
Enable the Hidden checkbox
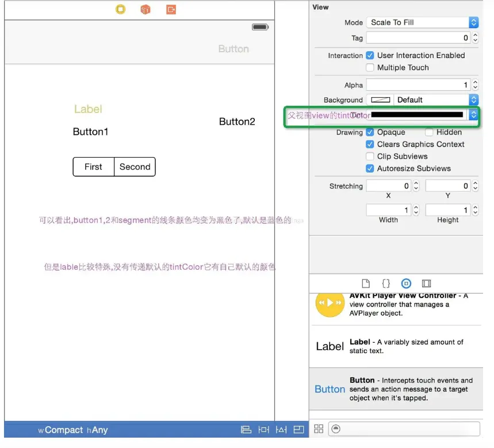click(429, 132)
